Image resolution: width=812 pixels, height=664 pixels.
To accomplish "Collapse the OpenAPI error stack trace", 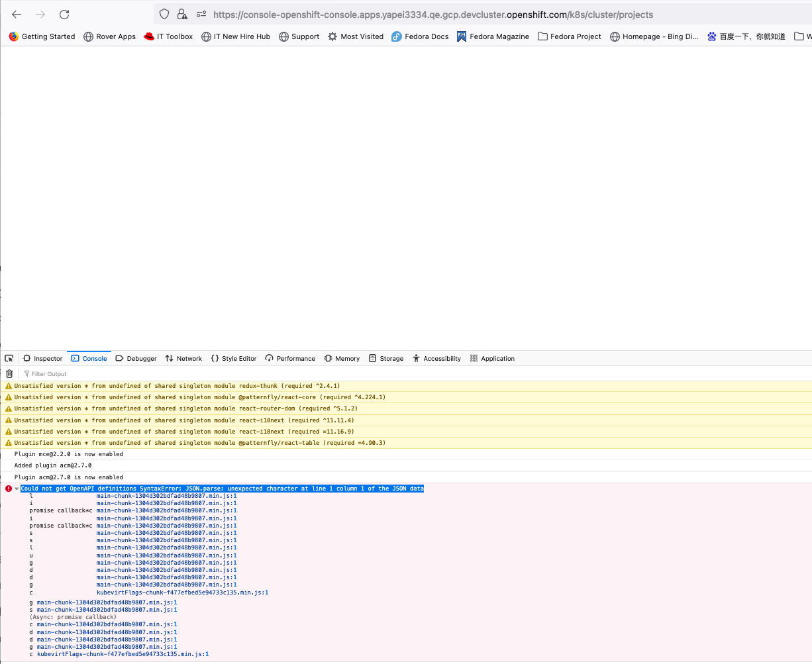I will (17, 489).
